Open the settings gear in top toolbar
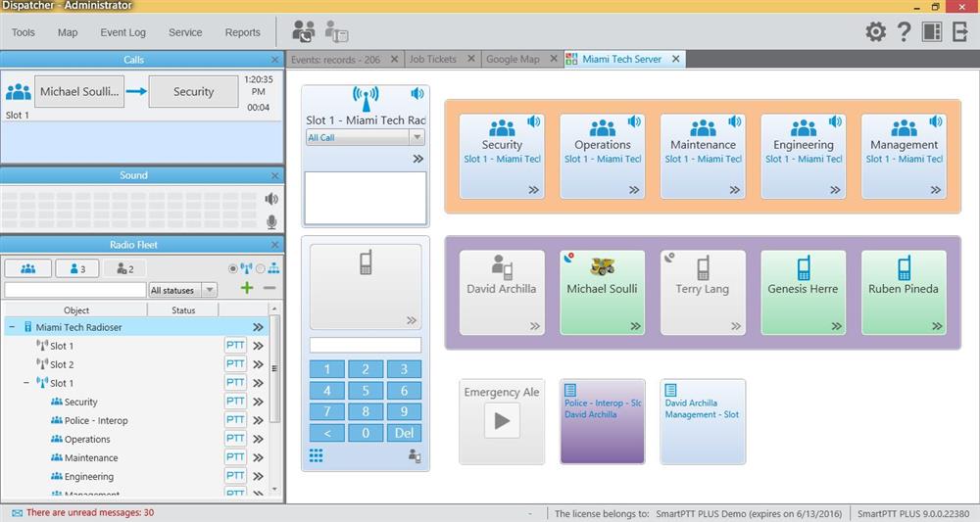The height and width of the screenshot is (522, 980). point(875,32)
